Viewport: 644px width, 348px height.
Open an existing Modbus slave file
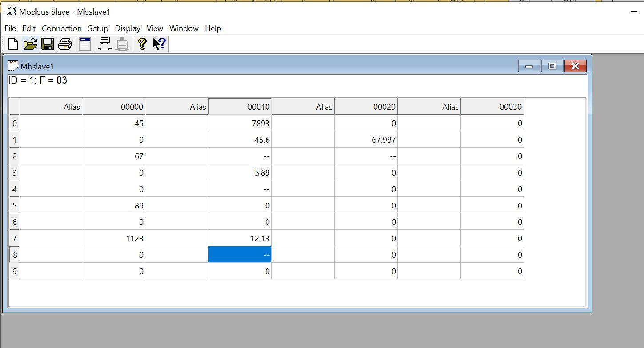30,44
